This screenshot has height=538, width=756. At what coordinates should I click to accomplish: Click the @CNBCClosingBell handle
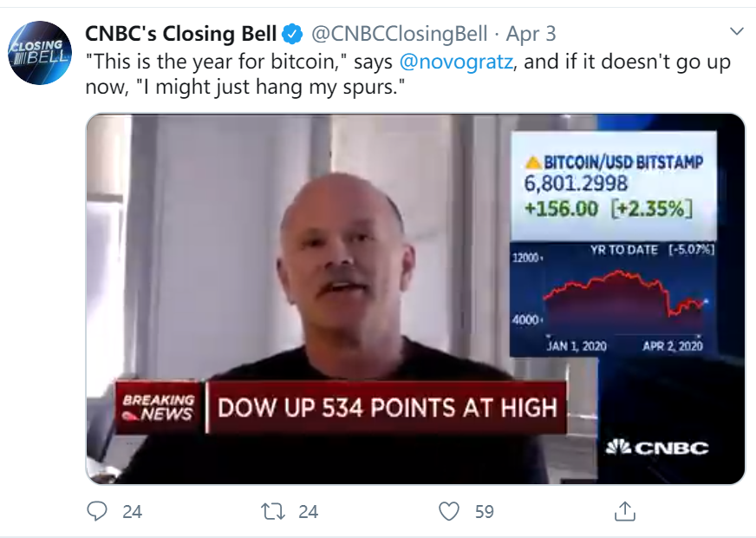tap(399, 35)
